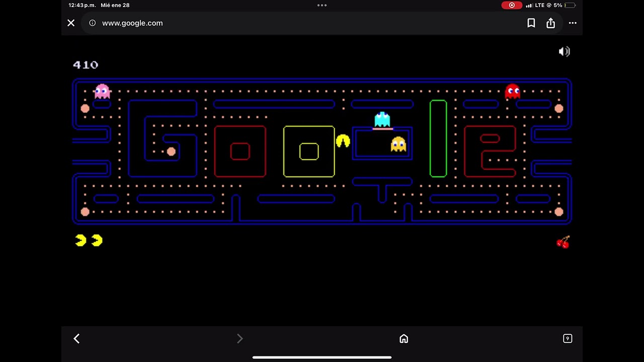Image resolution: width=644 pixels, height=362 pixels.
Task: Tap the three-dot multitasking indicator at top
Action: (322, 5)
